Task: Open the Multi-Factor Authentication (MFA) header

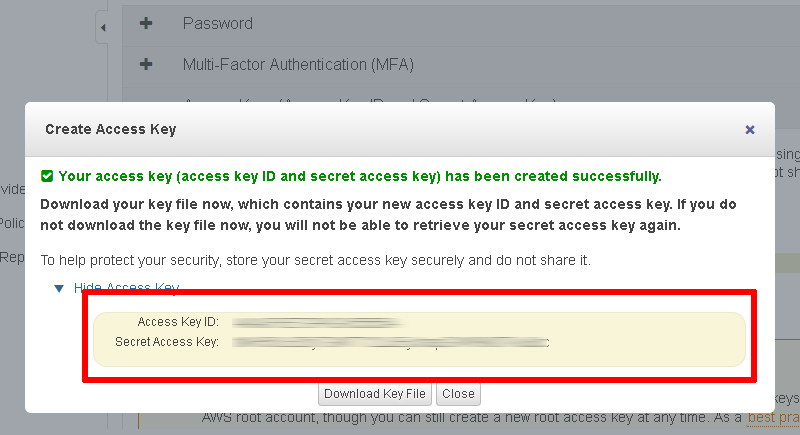Action: tap(298, 65)
